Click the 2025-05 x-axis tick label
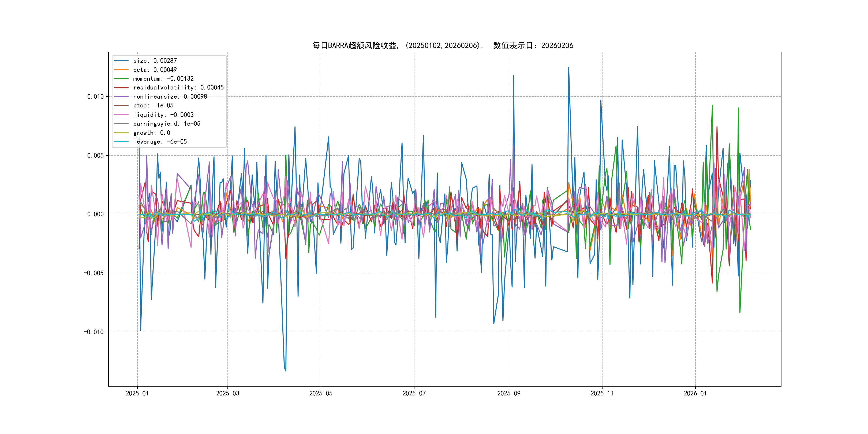The image size is (868, 434). tap(321, 393)
